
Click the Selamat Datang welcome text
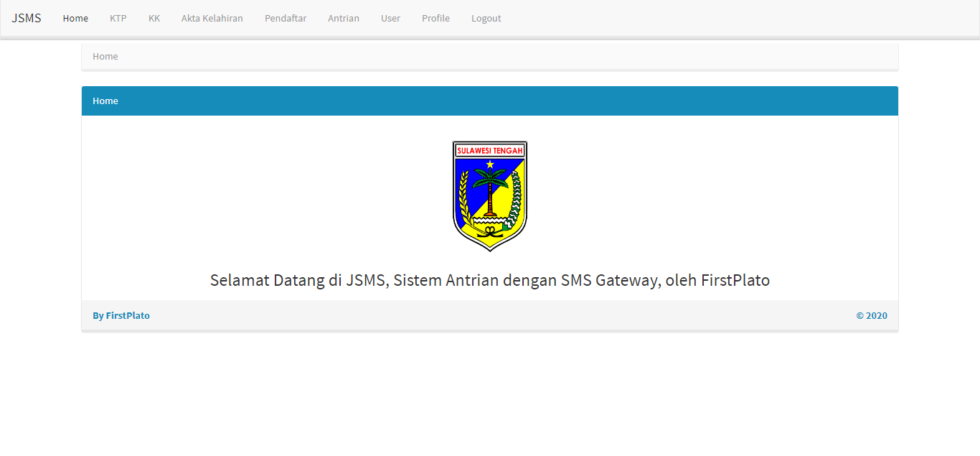click(x=490, y=280)
